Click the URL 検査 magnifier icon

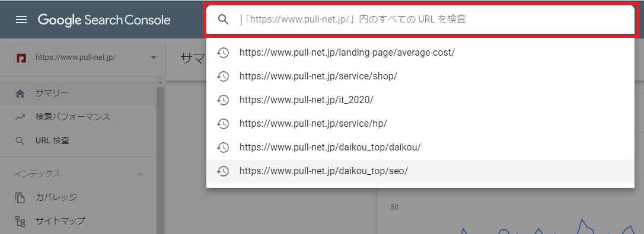point(20,141)
